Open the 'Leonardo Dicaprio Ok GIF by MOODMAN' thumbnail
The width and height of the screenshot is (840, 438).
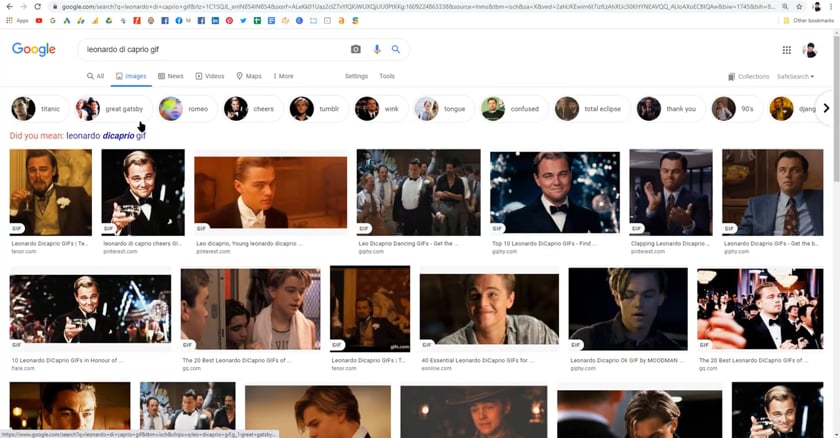628,309
